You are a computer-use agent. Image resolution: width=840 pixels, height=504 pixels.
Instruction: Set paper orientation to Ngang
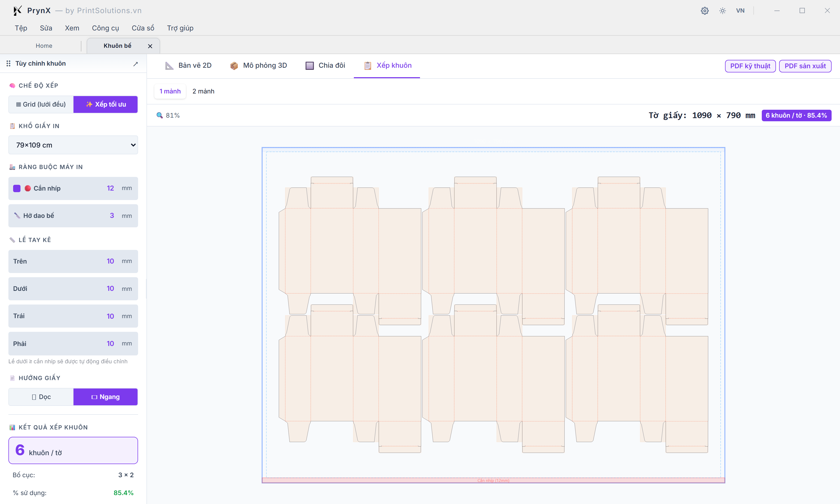point(106,397)
